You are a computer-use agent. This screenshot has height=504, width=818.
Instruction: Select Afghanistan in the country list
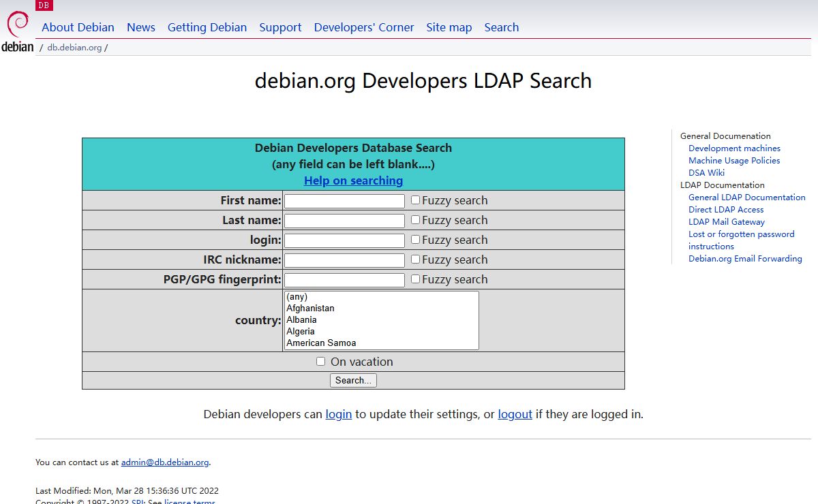[x=381, y=309]
